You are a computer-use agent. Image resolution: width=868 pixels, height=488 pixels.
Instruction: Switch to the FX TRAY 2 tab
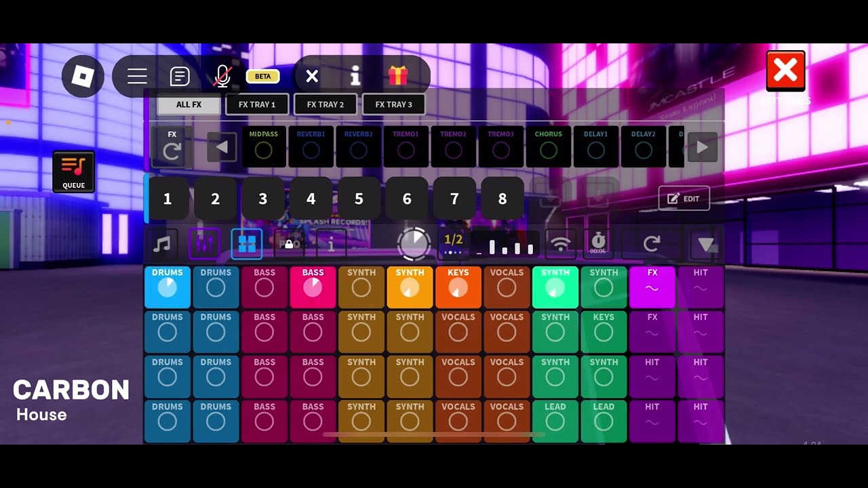(x=325, y=104)
